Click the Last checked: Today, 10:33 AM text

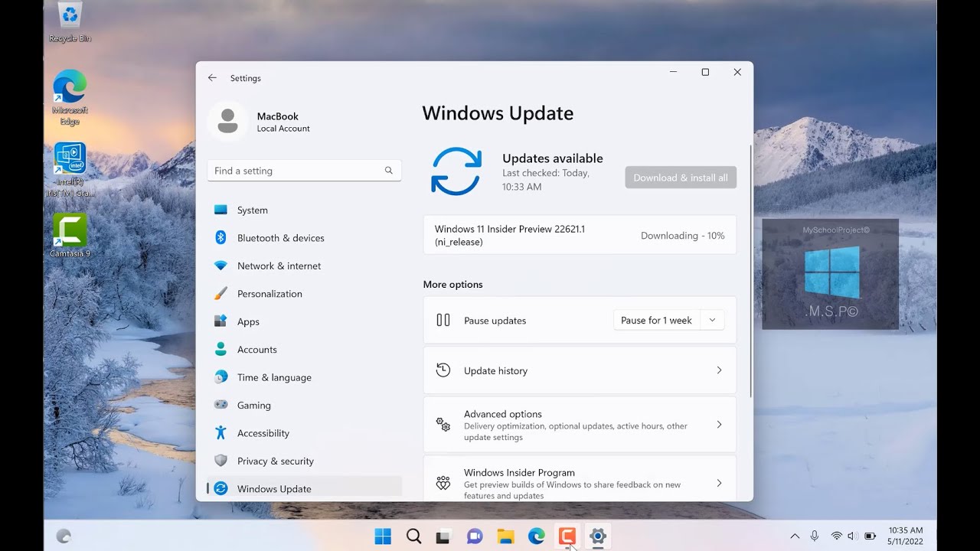(546, 180)
